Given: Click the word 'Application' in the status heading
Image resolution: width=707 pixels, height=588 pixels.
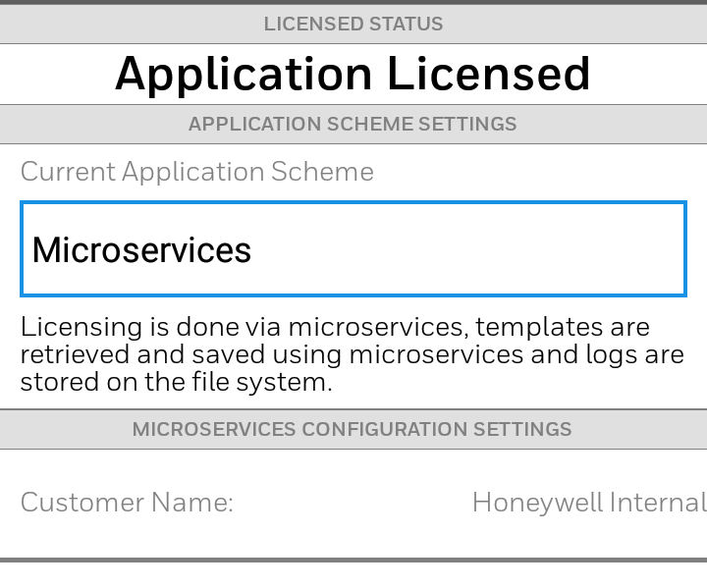Looking at the screenshot, I should coord(243,75).
